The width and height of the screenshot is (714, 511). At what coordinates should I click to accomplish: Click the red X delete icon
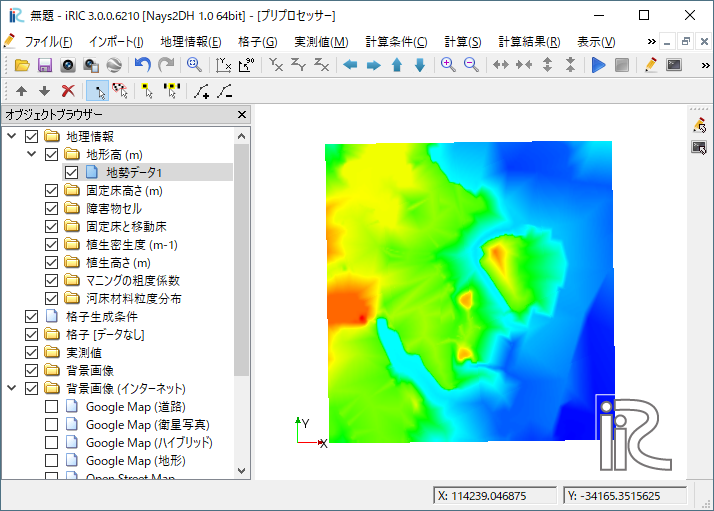coord(68,91)
